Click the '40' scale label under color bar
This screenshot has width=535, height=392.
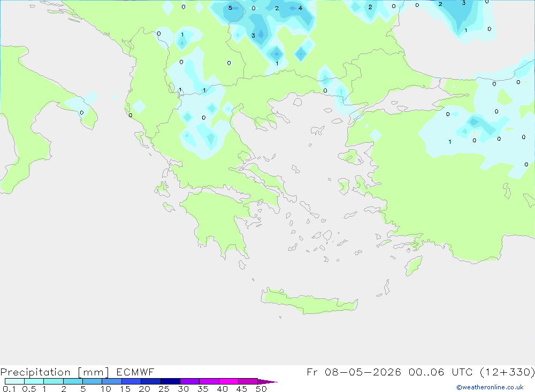coord(223,389)
